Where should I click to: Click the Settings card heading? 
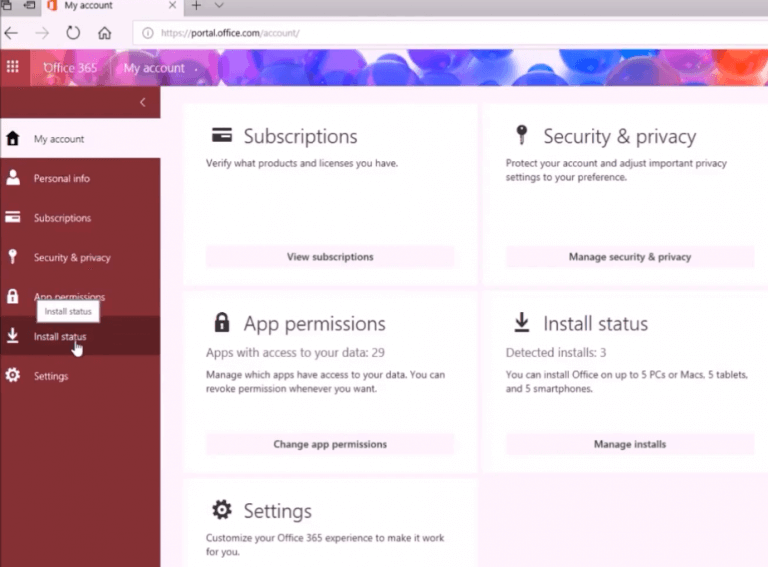click(278, 512)
